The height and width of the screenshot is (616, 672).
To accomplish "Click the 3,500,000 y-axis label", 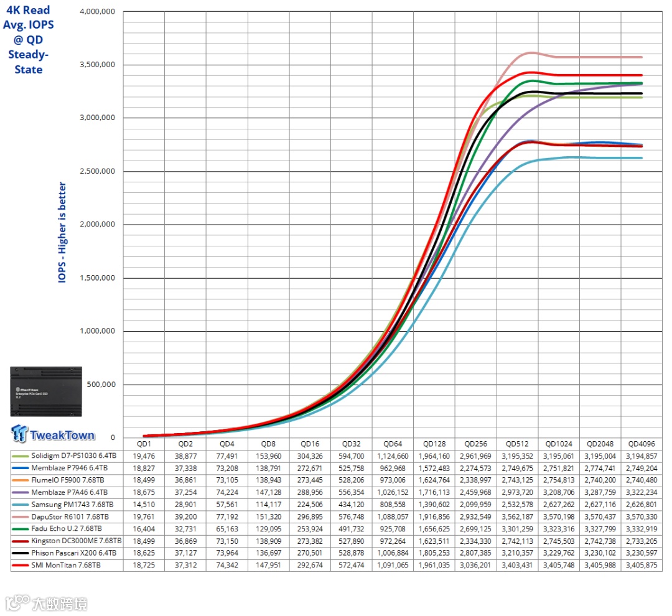I will click(97, 65).
